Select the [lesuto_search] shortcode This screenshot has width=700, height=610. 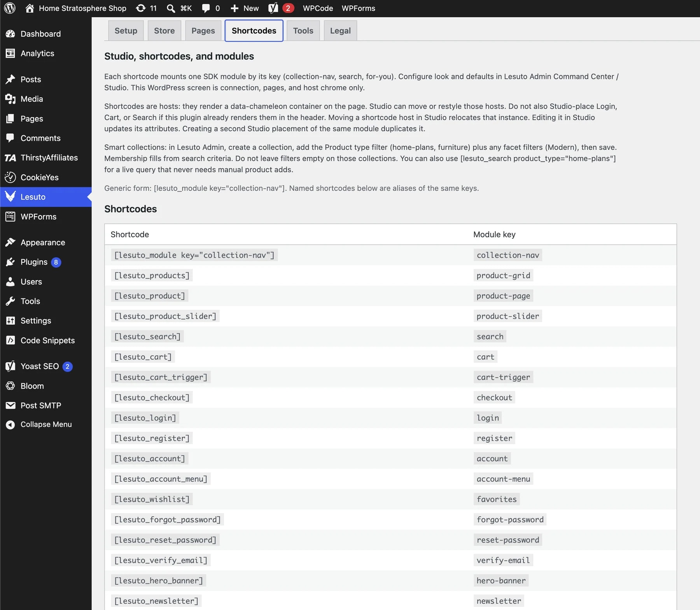[147, 337]
